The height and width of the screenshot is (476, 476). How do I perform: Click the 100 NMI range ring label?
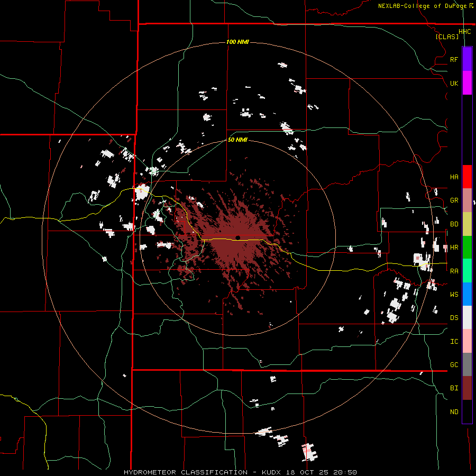tap(237, 42)
